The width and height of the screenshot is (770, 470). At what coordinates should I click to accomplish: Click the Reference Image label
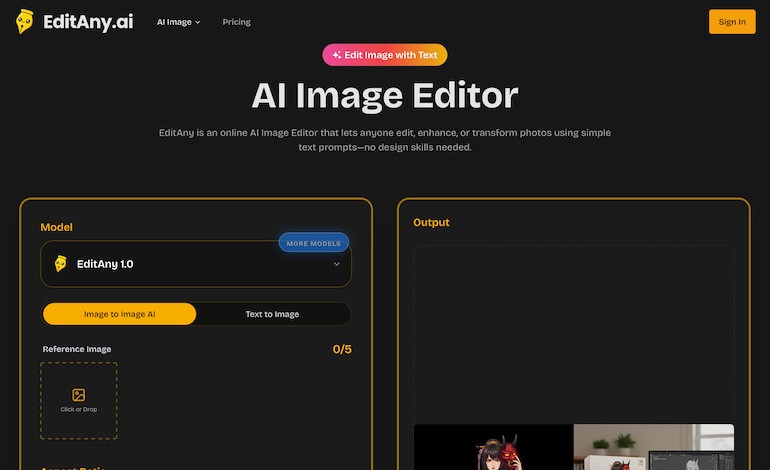click(77, 349)
